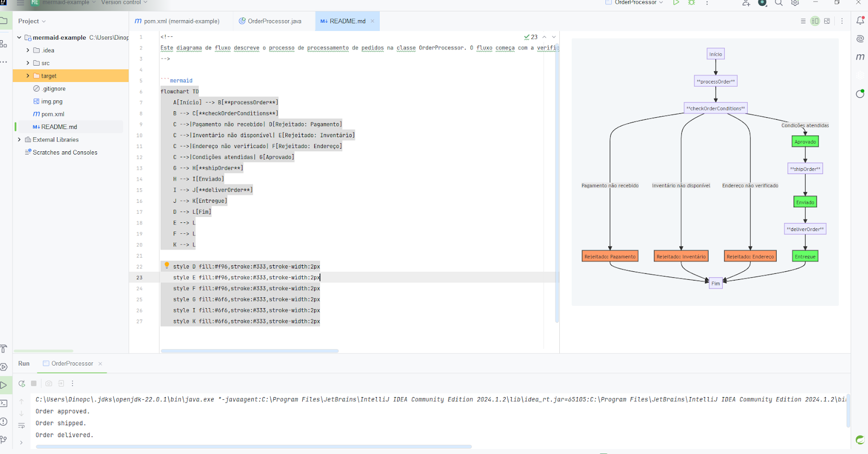Open the Version control dropdown
This screenshot has height=454, width=868.
124,3
